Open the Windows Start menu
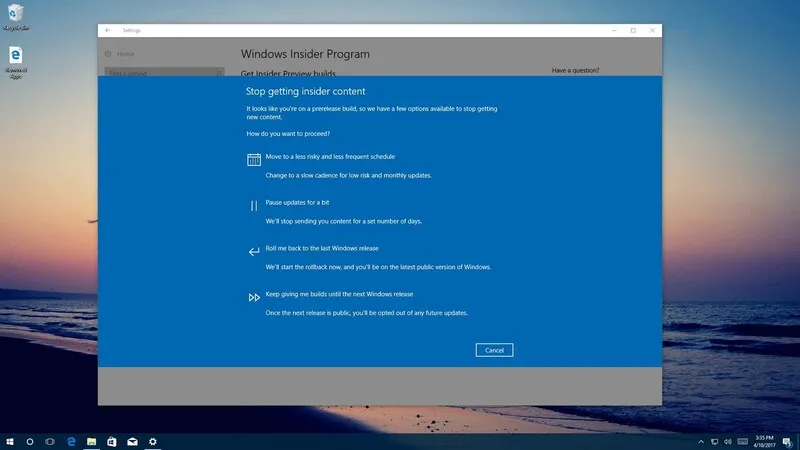 pyautogui.click(x=10, y=442)
